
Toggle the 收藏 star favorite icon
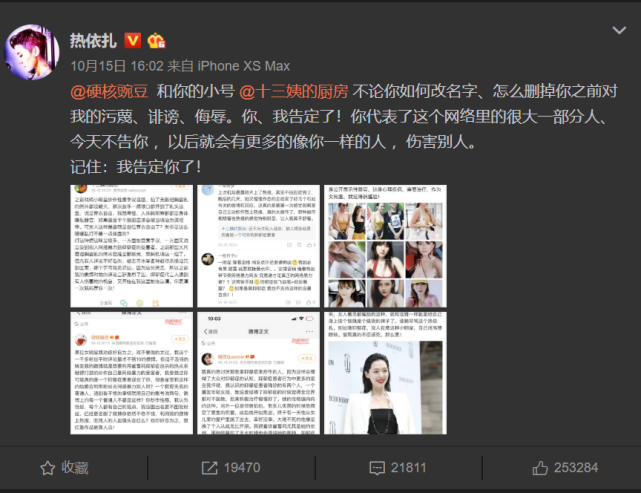(x=47, y=468)
